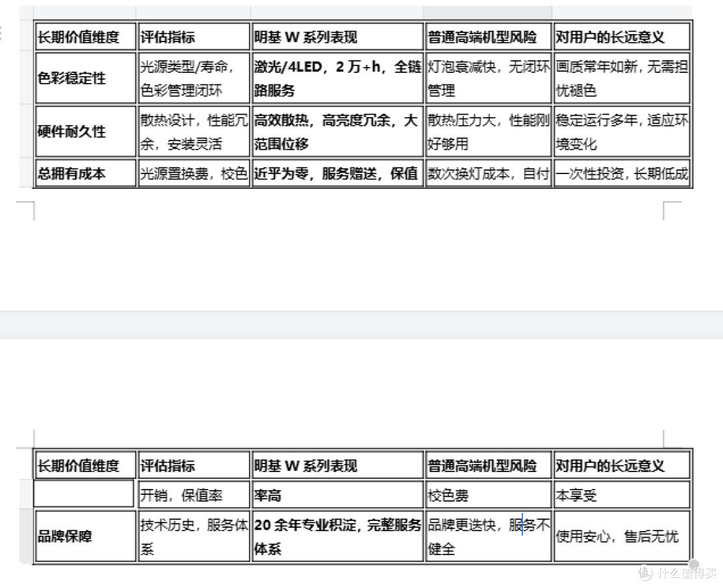Image resolution: width=723 pixels, height=588 pixels.
Task: Select 评估指标 header on the second page
Action: click(x=193, y=465)
